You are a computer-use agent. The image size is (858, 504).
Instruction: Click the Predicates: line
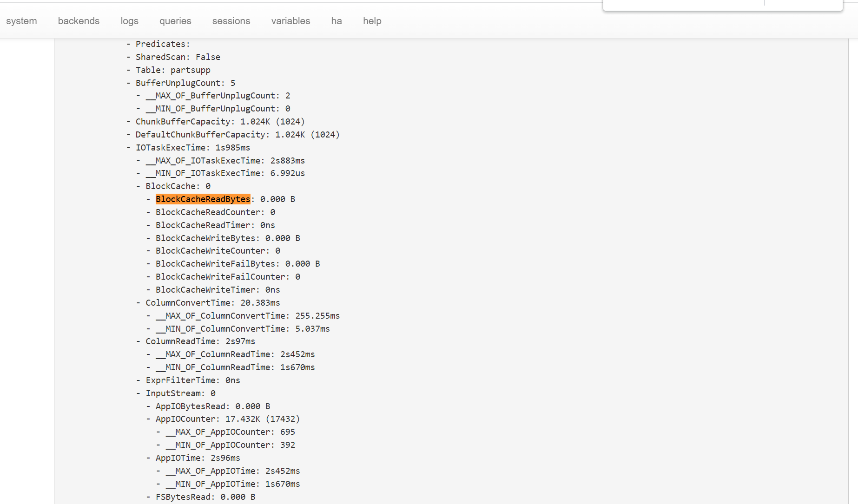click(163, 44)
